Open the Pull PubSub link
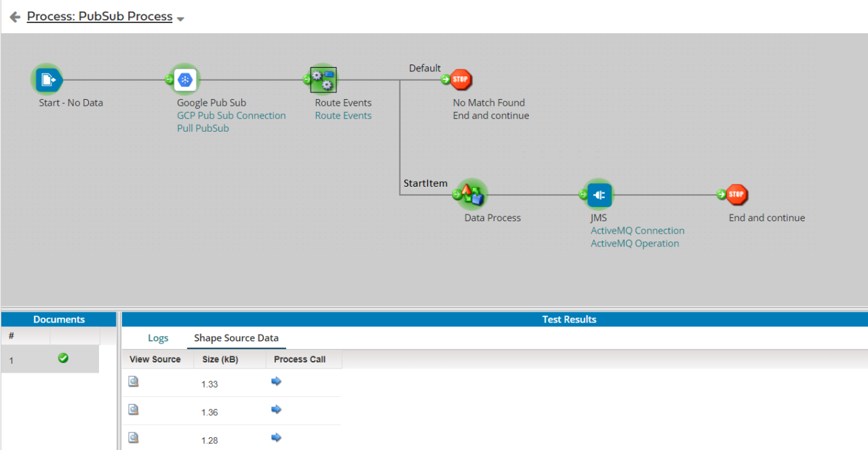Image resolution: width=868 pixels, height=450 pixels. pos(203,128)
